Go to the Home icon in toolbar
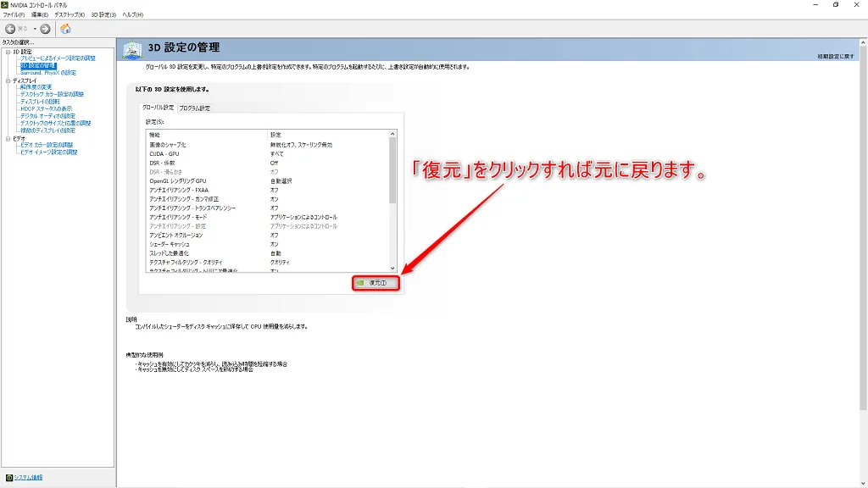868x488 pixels. pyautogui.click(x=66, y=29)
